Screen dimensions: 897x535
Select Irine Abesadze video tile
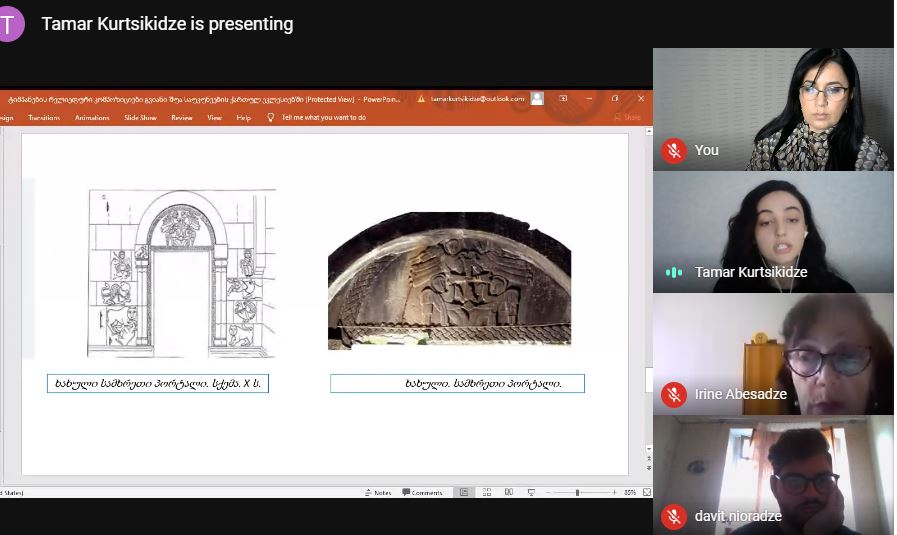pos(773,354)
